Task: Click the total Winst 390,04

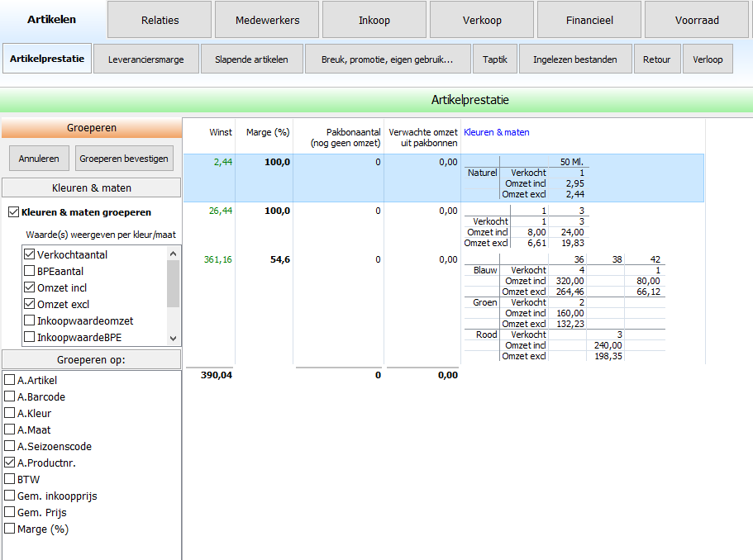Action: coord(217,375)
